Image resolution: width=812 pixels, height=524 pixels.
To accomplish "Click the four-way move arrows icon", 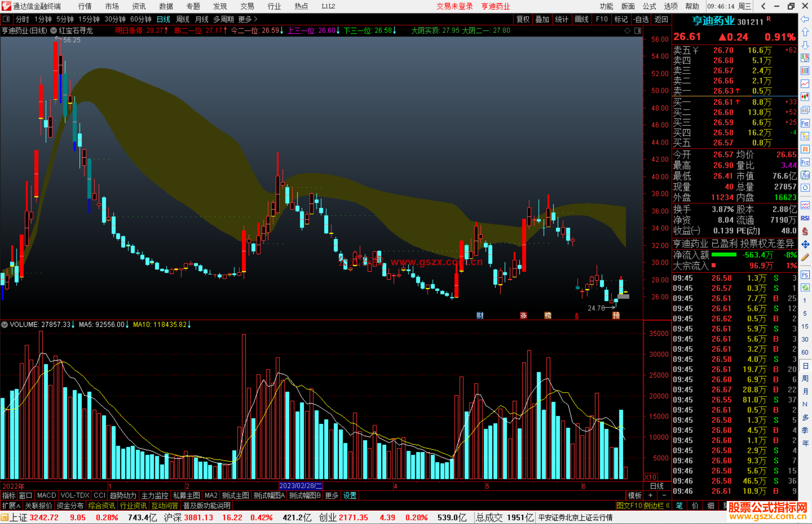I will [805, 245].
